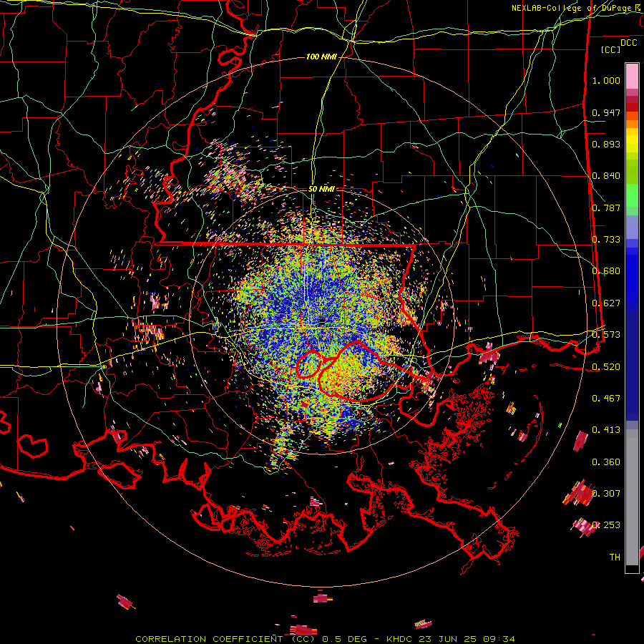Click the 0.360 scale value
Screen dimensions: 644x644
click(606, 462)
